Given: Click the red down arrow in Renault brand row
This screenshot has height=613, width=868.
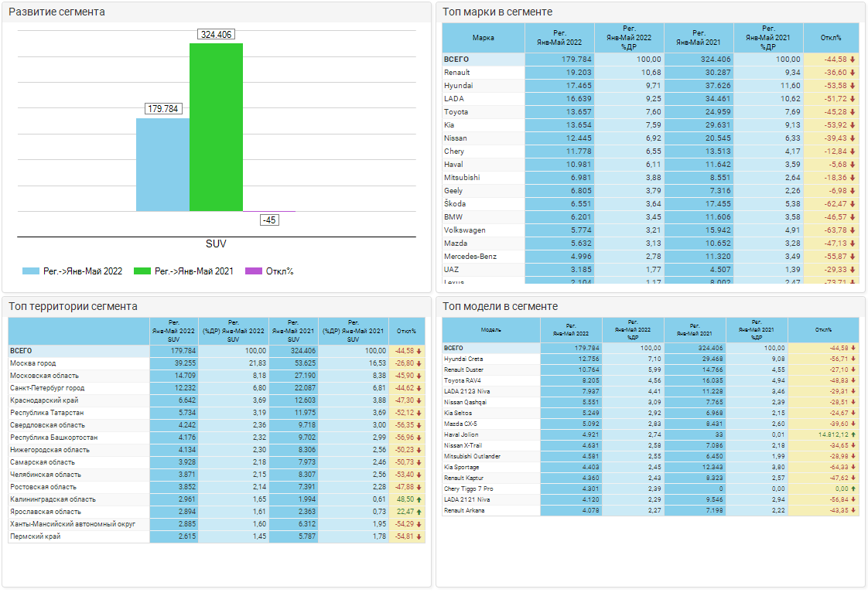Looking at the screenshot, I should (853, 73).
